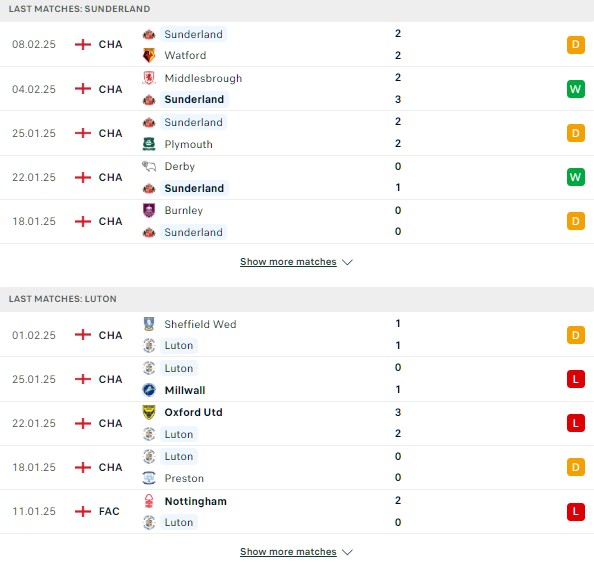Click the Burnley club crest icon

[149, 210]
